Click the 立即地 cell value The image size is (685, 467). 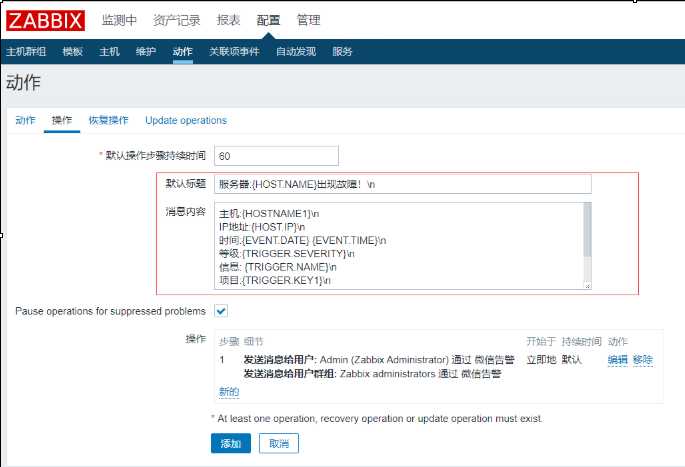pyautogui.click(x=541, y=360)
